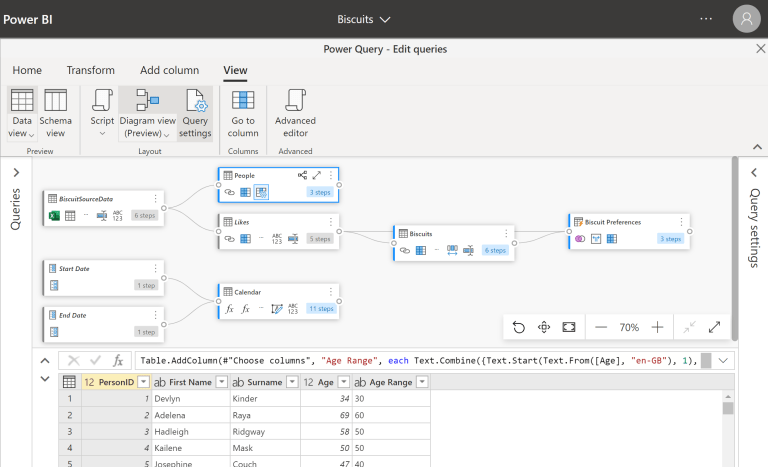Open the more options ellipsis in header
Image resolution: width=768 pixels, height=467 pixels.
(706, 19)
